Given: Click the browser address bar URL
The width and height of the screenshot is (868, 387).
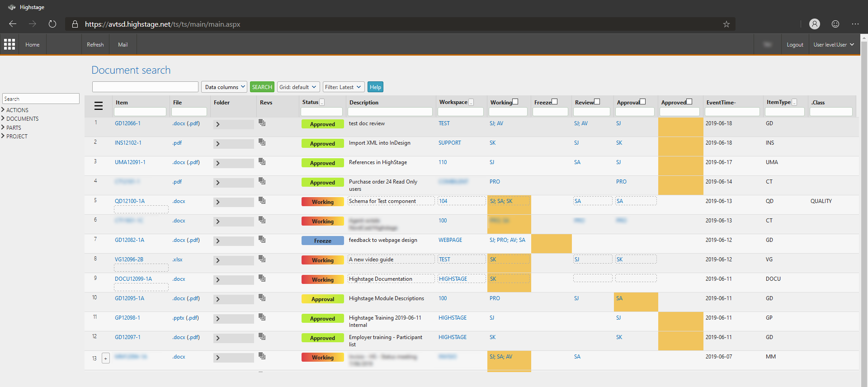Looking at the screenshot, I should [x=163, y=24].
